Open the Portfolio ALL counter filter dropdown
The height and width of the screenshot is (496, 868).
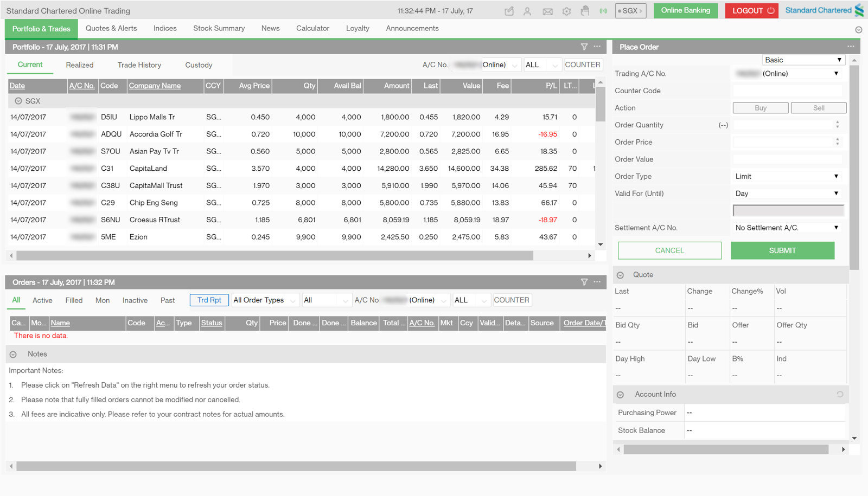[x=542, y=65]
